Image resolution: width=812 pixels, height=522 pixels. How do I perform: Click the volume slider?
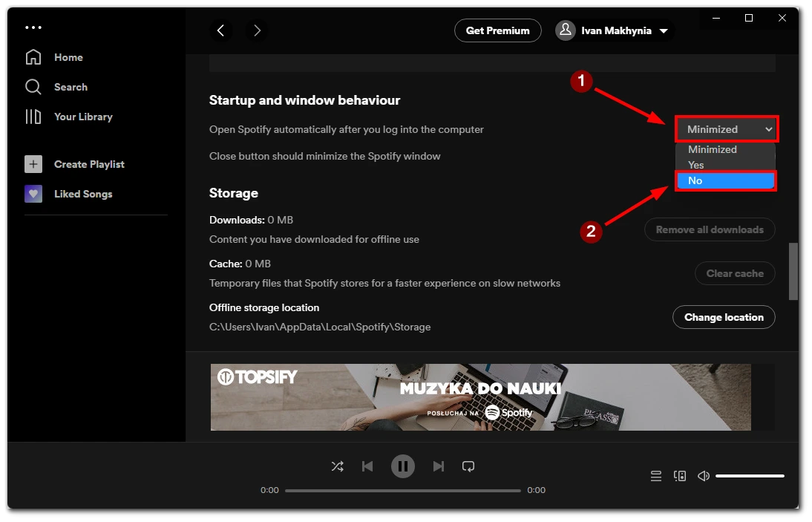click(x=750, y=476)
